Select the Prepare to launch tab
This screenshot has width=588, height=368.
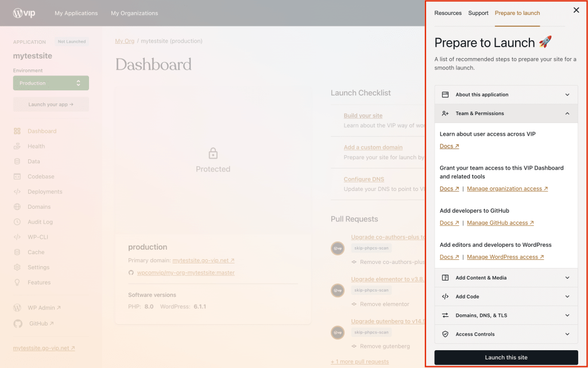click(517, 13)
